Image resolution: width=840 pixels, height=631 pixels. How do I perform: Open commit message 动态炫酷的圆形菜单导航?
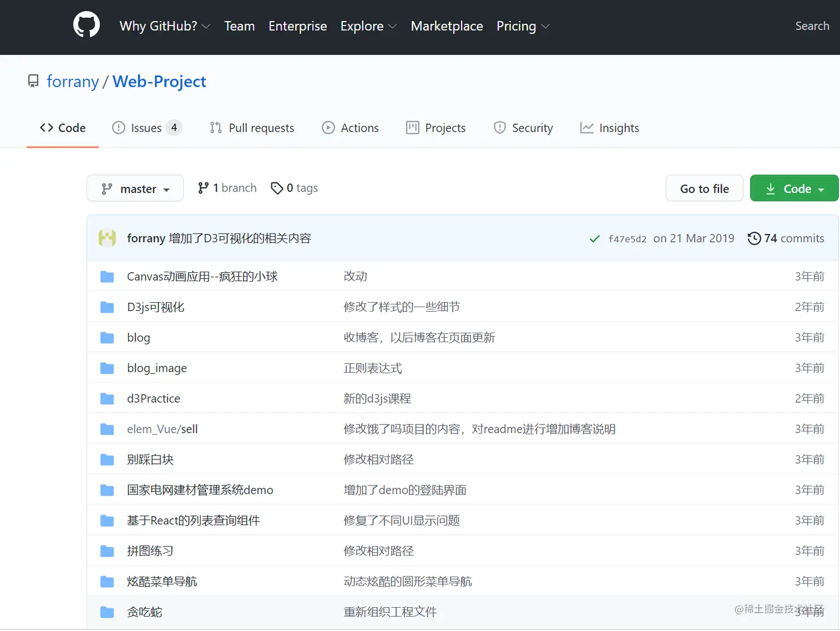coord(408,582)
